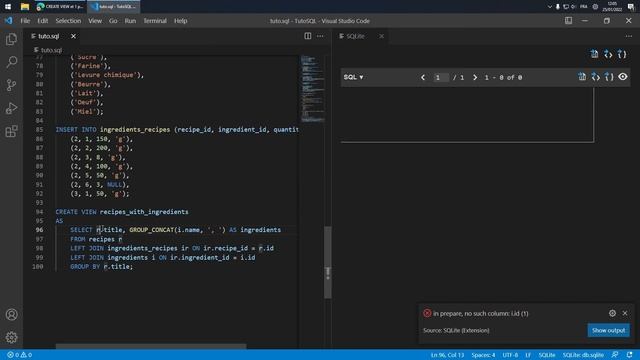The image size is (640, 360).
Task: Open the File menu
Action: tap(25, 21)
